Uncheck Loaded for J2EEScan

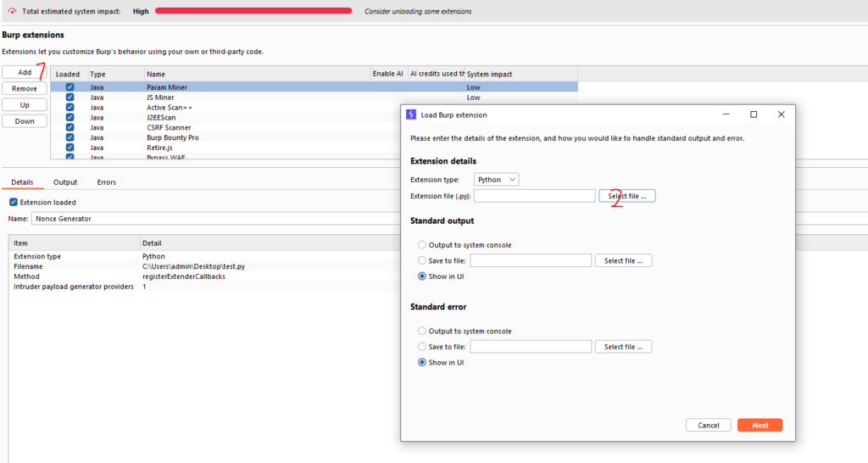70,117
